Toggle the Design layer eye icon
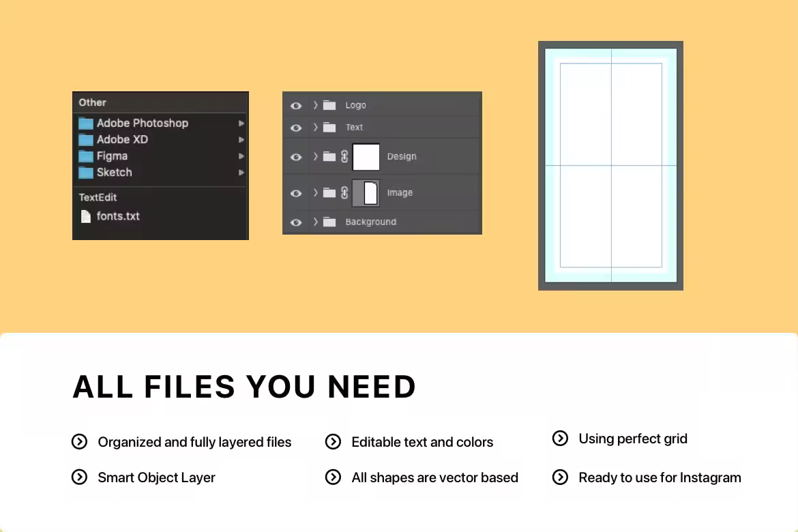 (x=296, y=157)
